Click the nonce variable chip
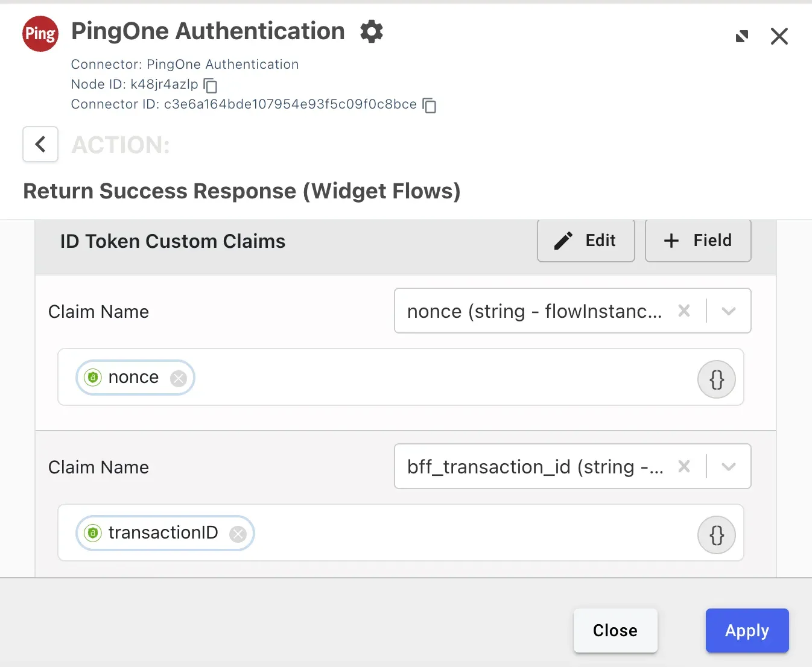This screenshot has width=812, height=667. tap(135, 378)
